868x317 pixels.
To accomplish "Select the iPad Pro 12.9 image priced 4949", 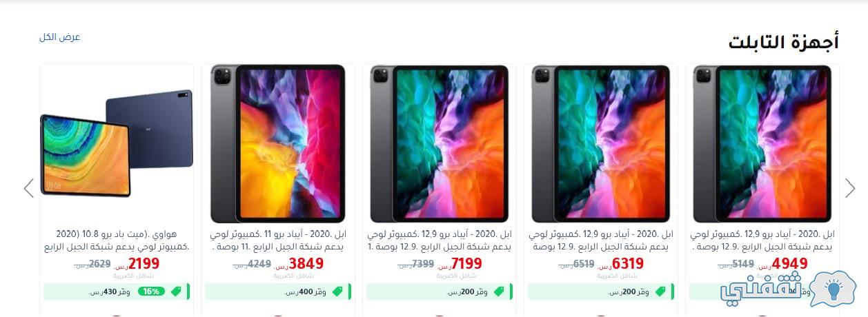I will (x=762, y=143).
